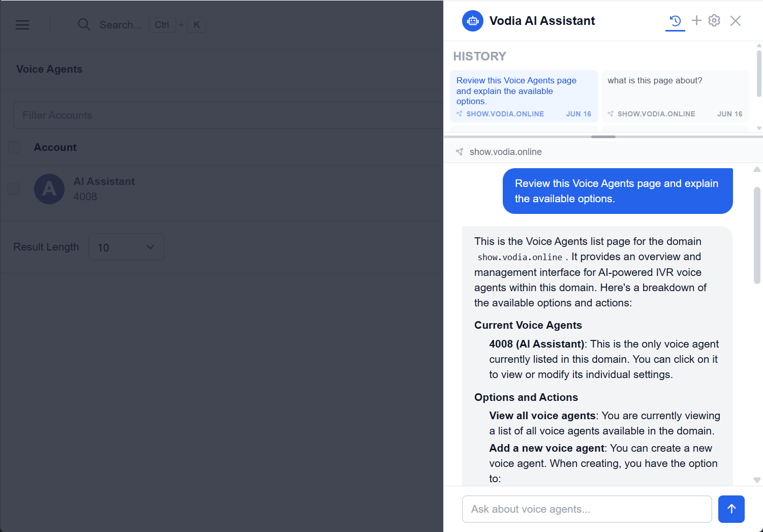
Task: Start a new chat with plus icon
Action: point(696,20)
